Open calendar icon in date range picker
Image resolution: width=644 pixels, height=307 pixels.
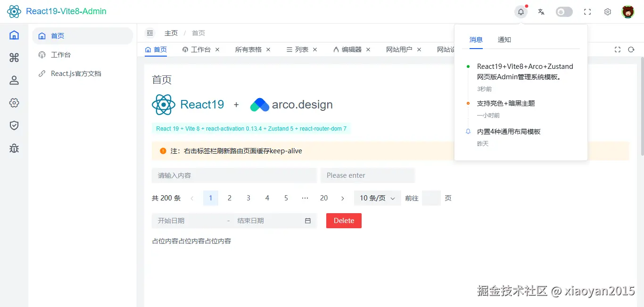click(308, 221)
